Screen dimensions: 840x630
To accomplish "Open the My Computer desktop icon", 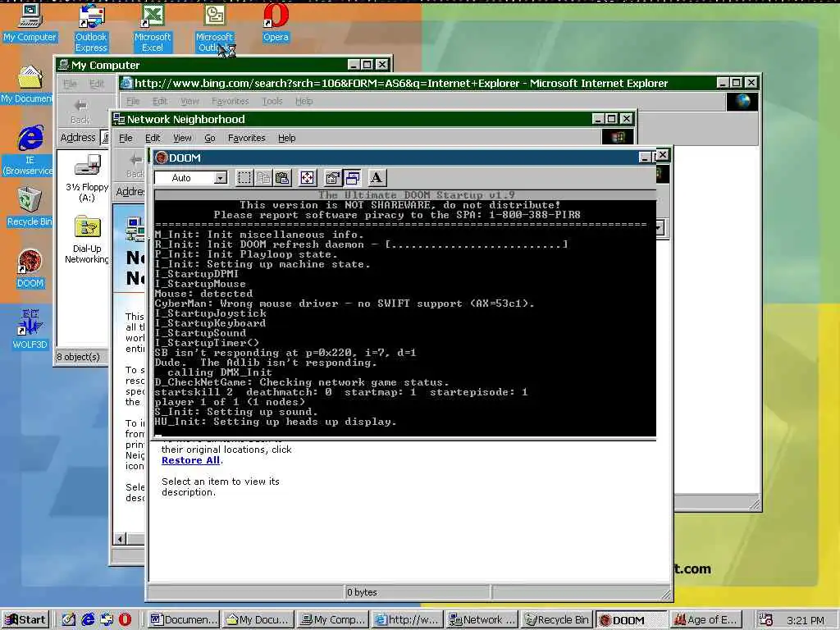I will (x=30, y=24).
